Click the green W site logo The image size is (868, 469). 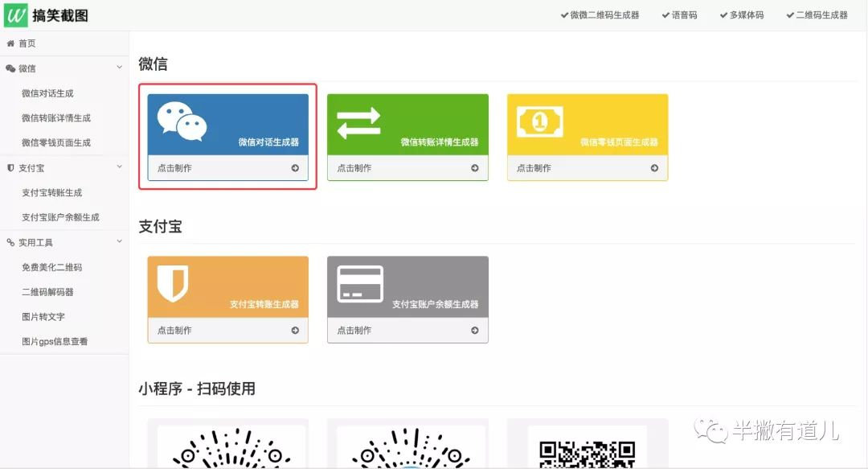[x=16, y=14]
